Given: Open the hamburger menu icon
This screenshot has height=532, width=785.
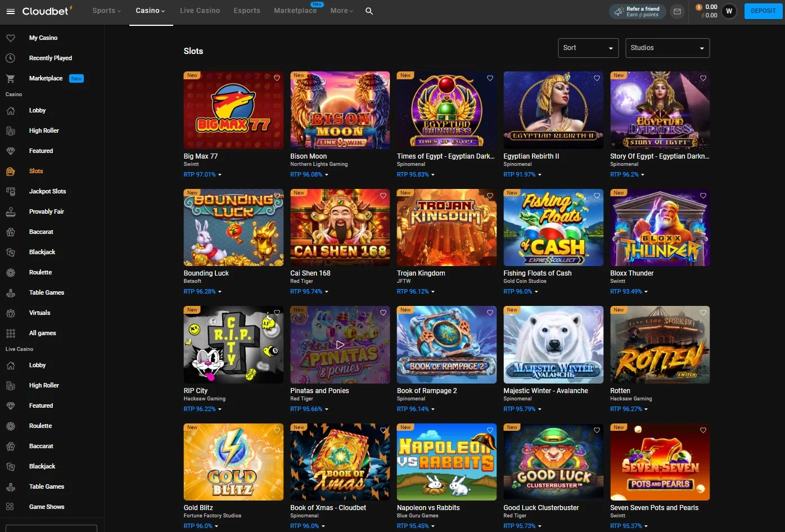Looking at the screenshot, I should click(10, 11).
